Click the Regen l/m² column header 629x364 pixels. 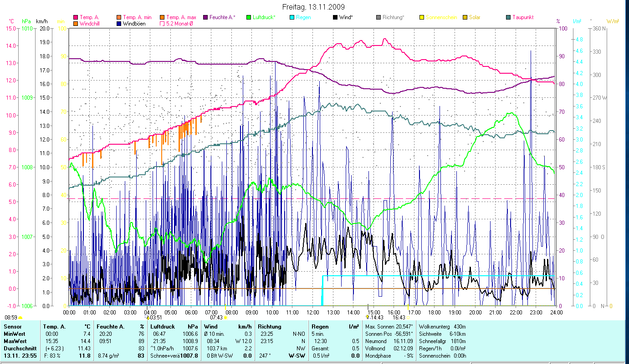point(335,327)
